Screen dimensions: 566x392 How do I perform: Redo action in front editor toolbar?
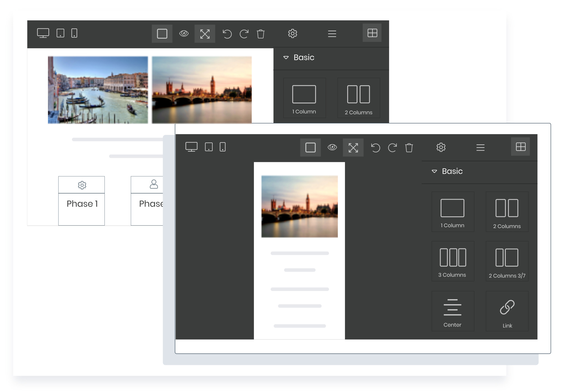(x=392, y=147)
